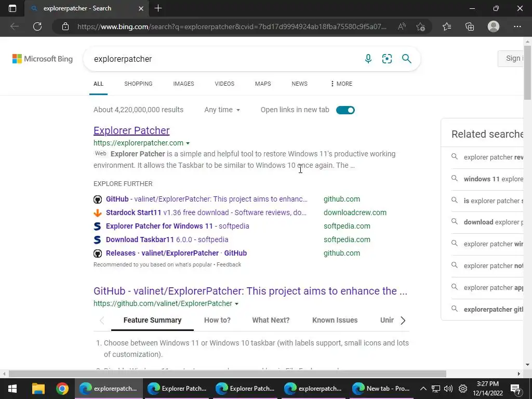View site information lock icon
Image resolution: width=532 pixels, height=399 pixels.
click(65, 26)
